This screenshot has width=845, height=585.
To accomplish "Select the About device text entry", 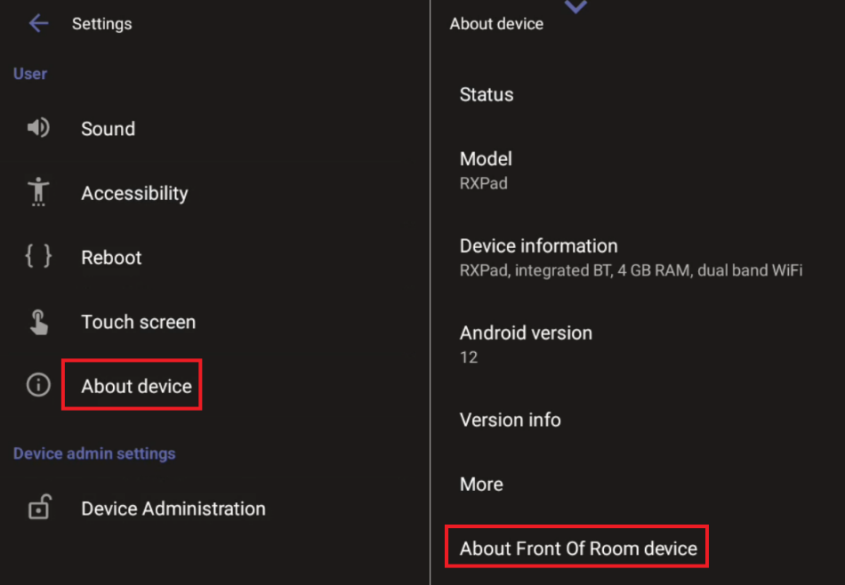I will pyautogui.click(x=136, y=386).
